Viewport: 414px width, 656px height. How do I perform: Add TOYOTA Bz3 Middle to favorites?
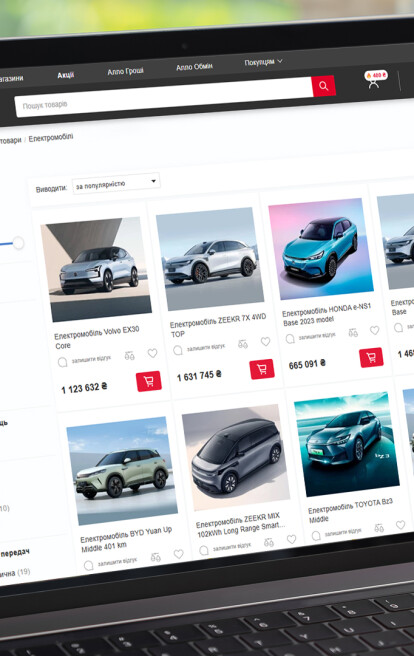[401, 524]
